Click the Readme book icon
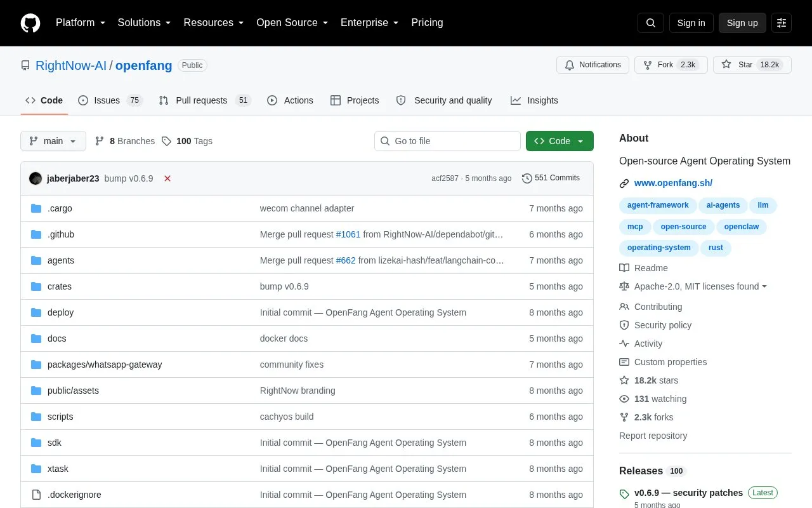Viewport: 812px width, 508px height. point(624,268)
